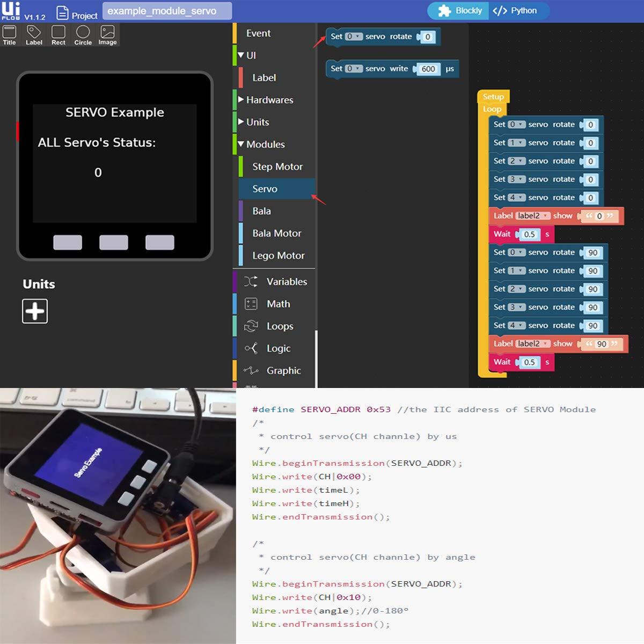Select the Rect shape tool

click(58, 35)
